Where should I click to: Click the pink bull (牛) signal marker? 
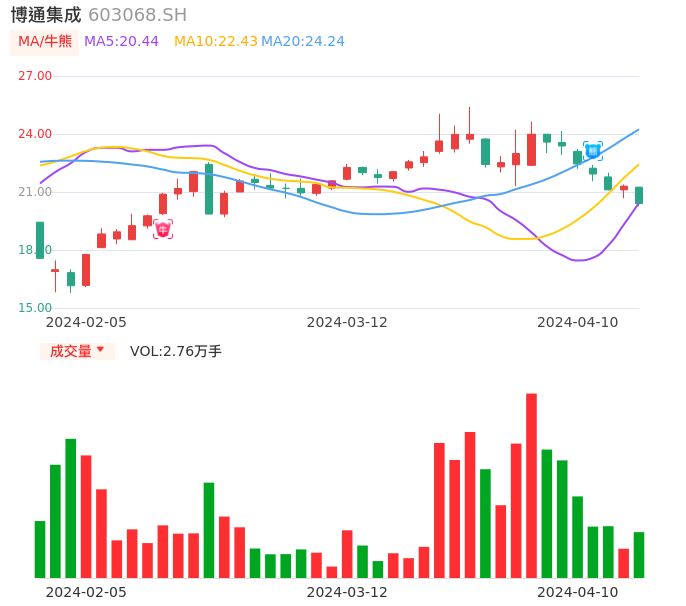[x=163, y=229]
